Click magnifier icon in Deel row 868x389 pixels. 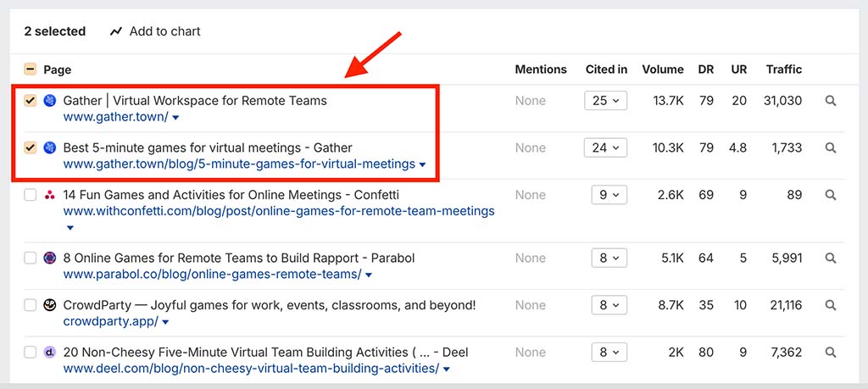coord(831,353)
